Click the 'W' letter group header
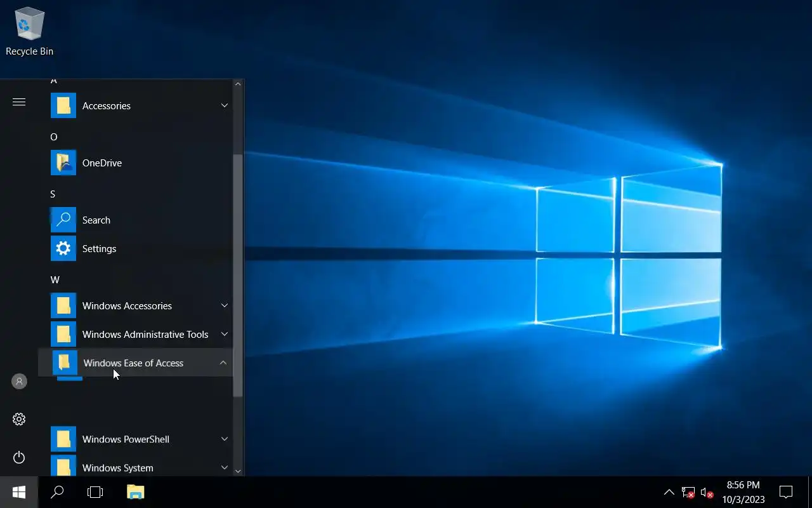The height and width of the screenshot is (508, 812). tap(55, 280)
